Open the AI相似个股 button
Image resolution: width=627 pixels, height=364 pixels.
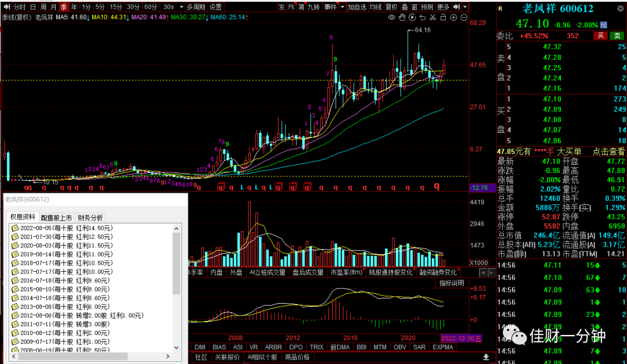coord(262,357)
